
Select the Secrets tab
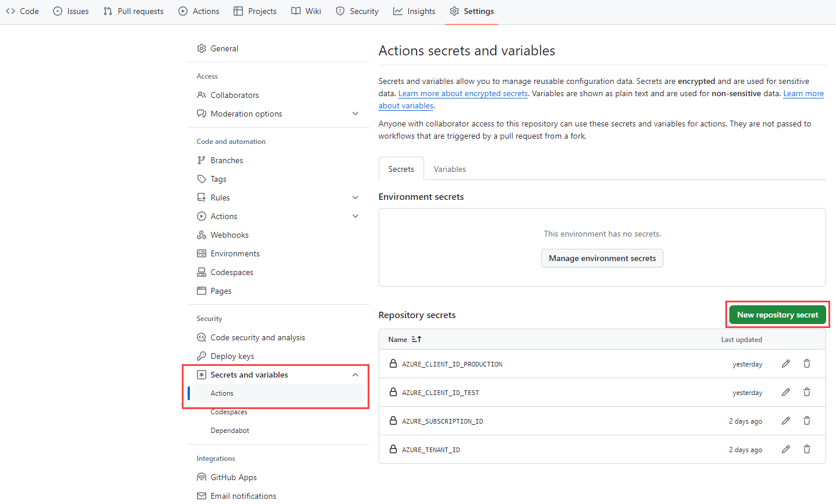[x=401, y=169]
